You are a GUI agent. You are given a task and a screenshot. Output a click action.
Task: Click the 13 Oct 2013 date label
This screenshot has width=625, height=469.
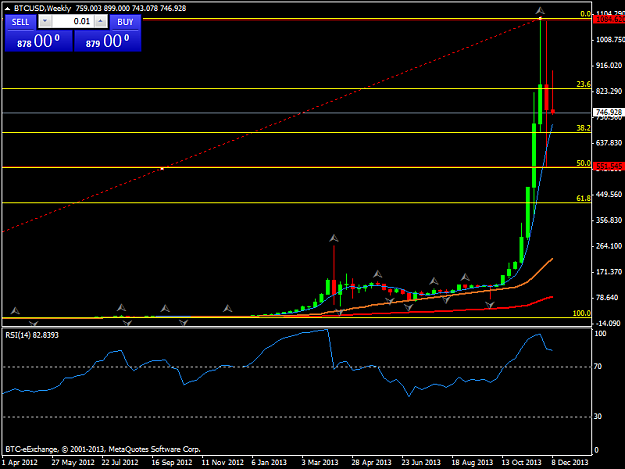point(521,462)
